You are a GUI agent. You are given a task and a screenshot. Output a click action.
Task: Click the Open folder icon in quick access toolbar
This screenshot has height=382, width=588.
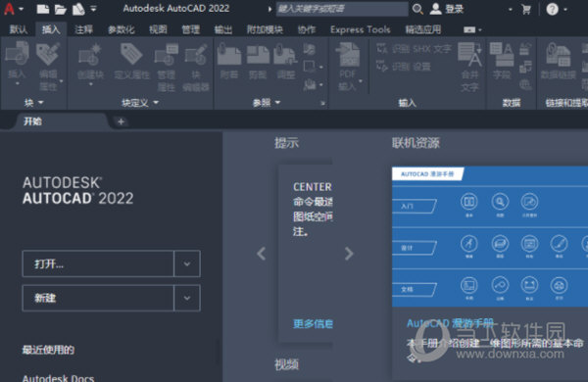pos(61,9)
